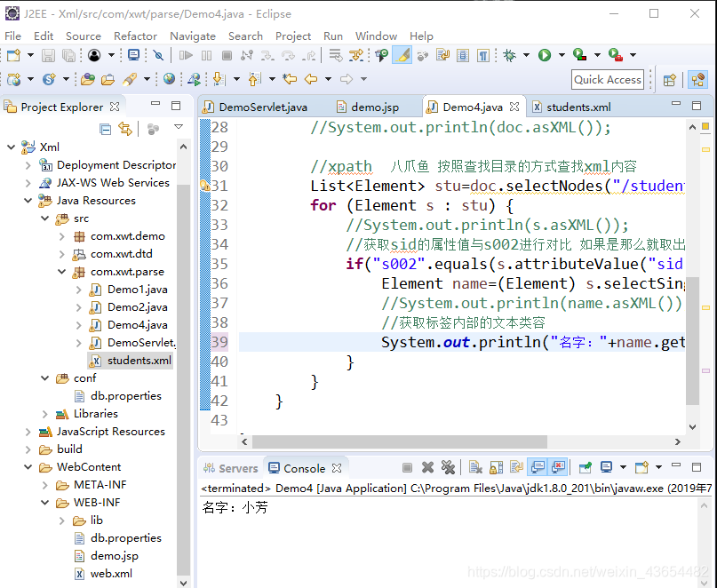Open the Window menu

[376, 36]
